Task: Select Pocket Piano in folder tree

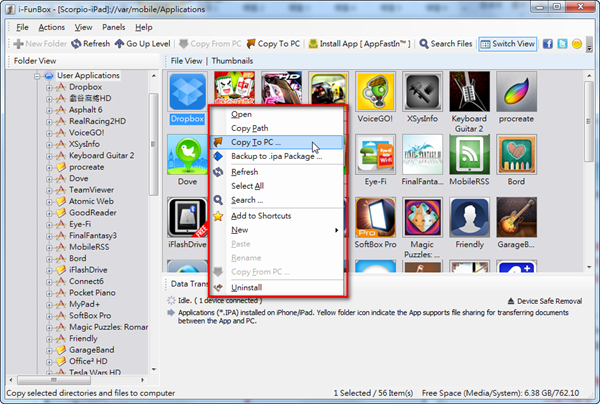Action: pos(92,293)
